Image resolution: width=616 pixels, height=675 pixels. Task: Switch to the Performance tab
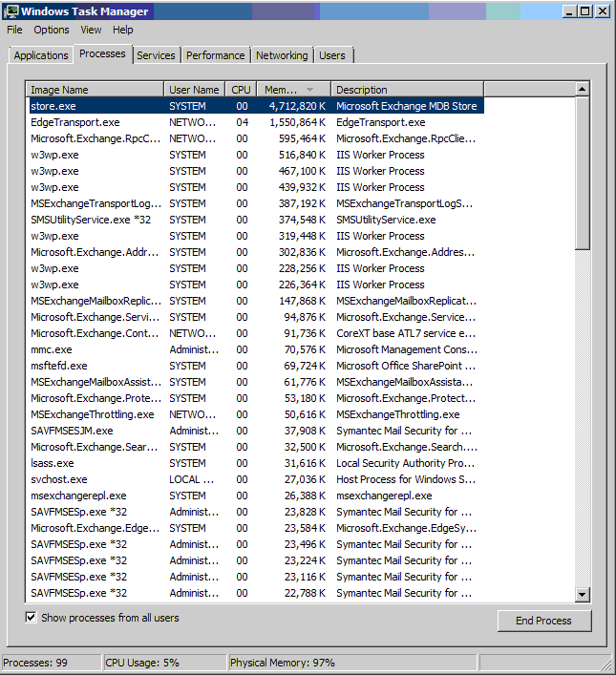tap(216, 55)
